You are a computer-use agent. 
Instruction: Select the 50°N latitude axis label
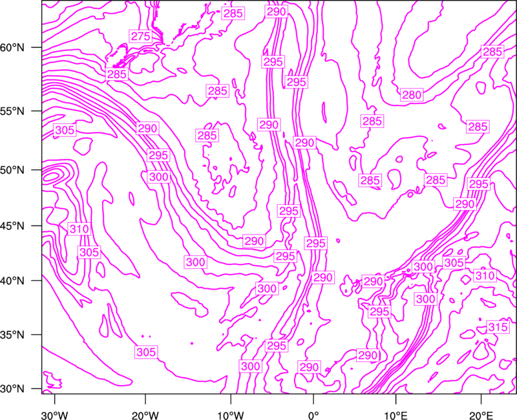point(12,170)
